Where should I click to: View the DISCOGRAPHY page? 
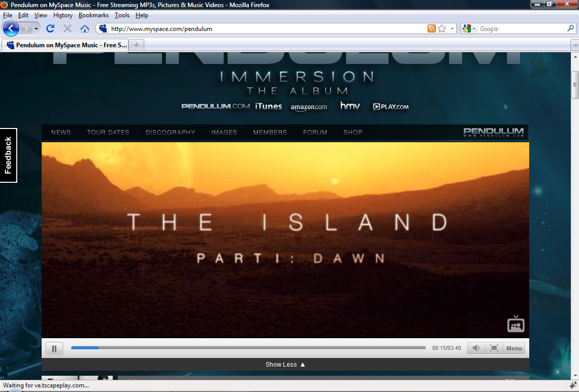(x=170, y=132)
